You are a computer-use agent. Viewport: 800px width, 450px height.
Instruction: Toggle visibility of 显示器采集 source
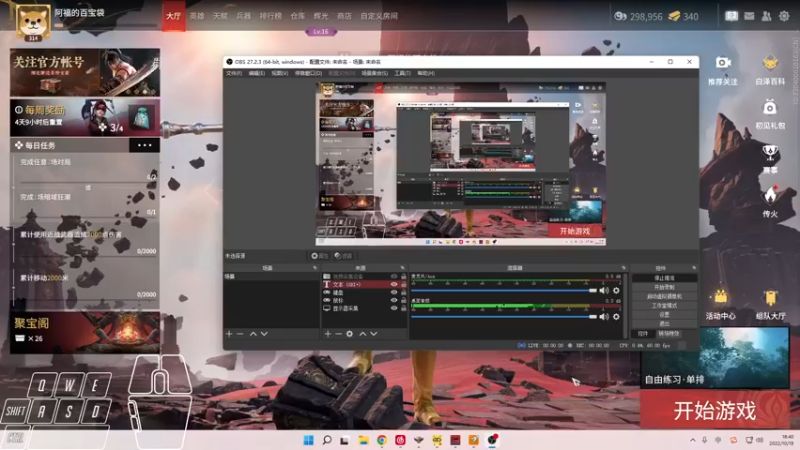click(394, 309)
